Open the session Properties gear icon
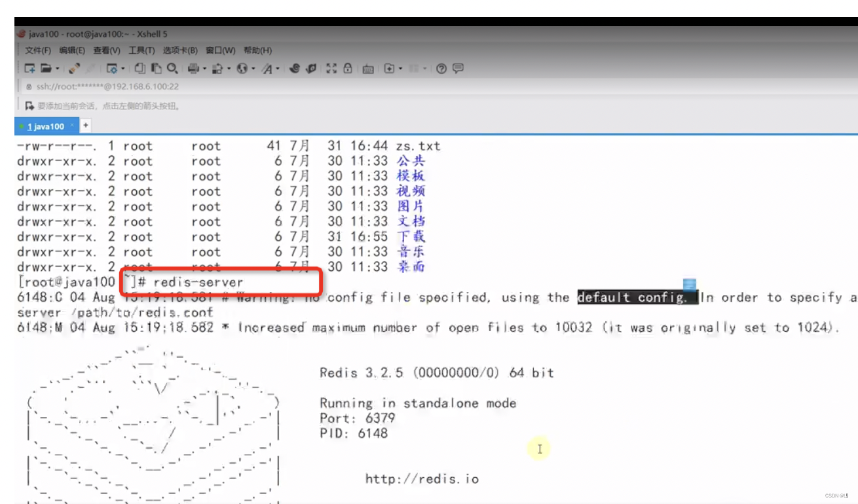The image size is (858, 504). (x=112, y=68)
